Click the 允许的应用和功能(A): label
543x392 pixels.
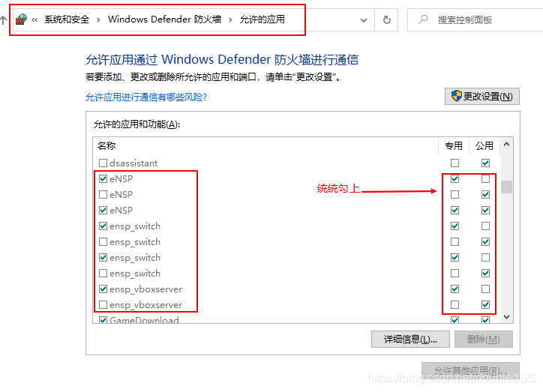point(136,124)
